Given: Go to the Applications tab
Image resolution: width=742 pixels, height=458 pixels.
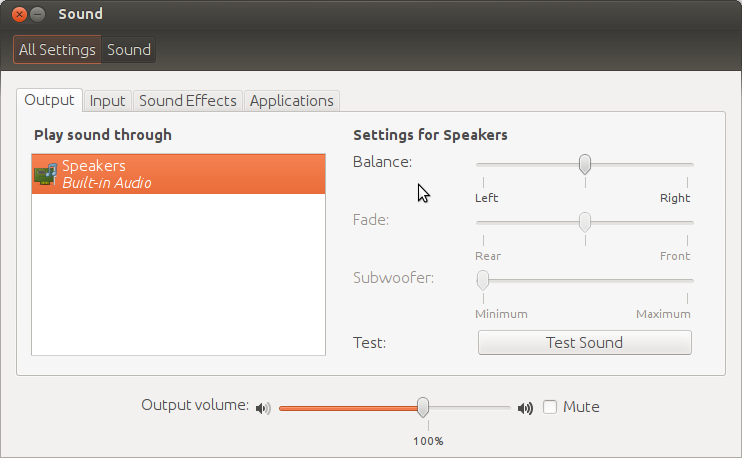Looking at the screenshot, I should 291,100.
